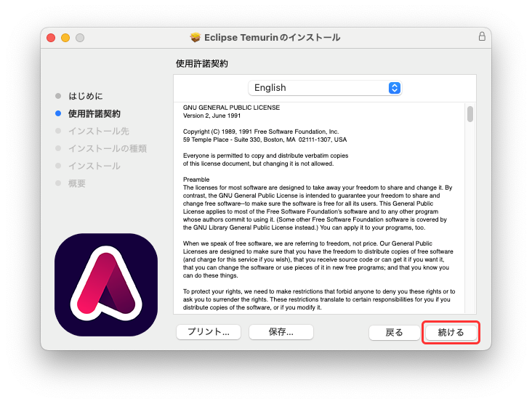
Task: Click the Adoptium logo image
Action: (106, 285)
